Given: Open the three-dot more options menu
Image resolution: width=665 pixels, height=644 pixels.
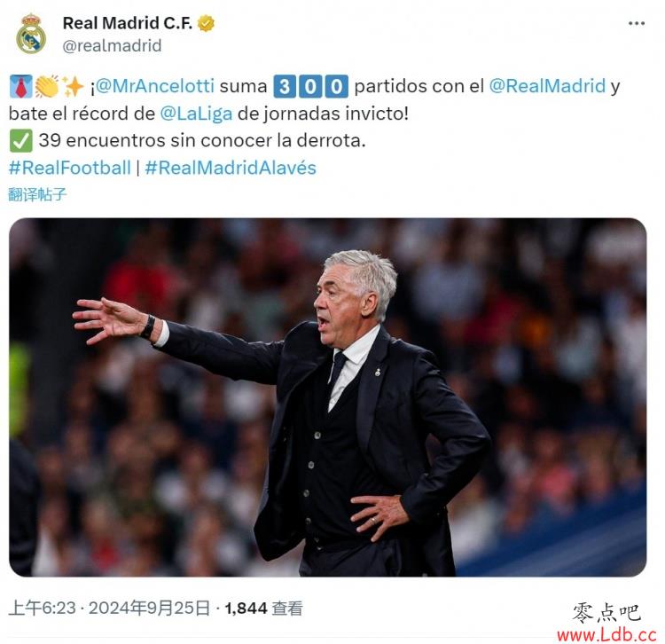Looking at the screenshot, I should (636, 24).
